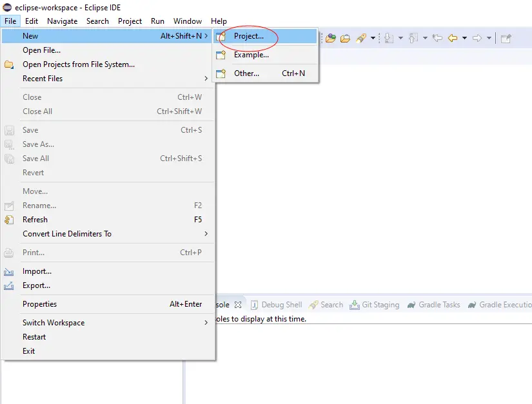The width and height of the screenshot is (532, 404).
Task: Click the Export icon in File menu
Action: pos(9,285)
